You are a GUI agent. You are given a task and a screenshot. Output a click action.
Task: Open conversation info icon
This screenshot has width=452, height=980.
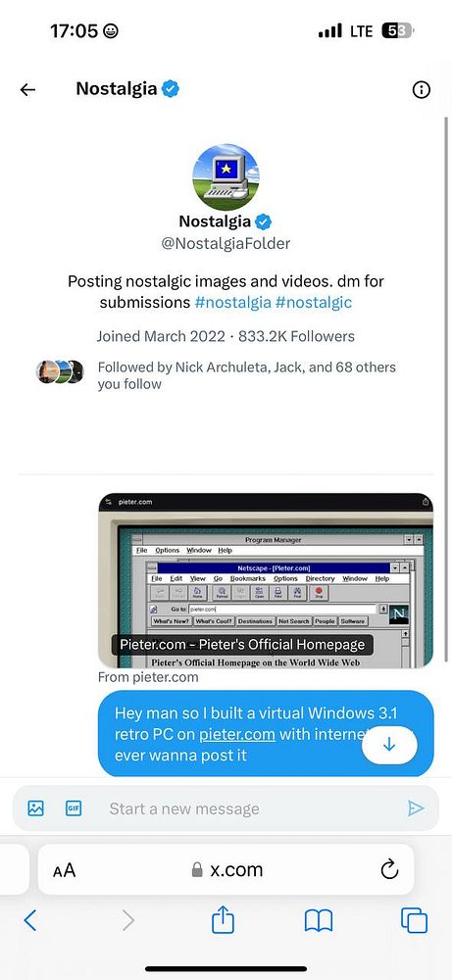[x=422, y=90]
